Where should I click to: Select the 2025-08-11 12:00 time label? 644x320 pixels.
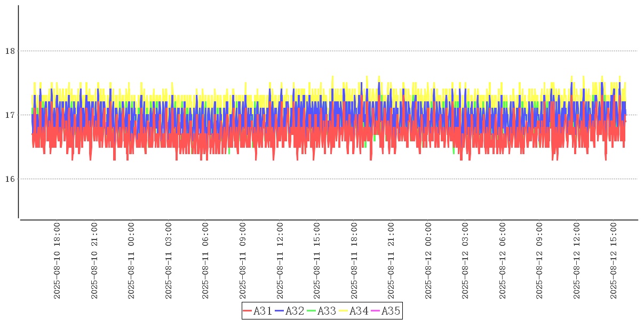coord(280,261)
